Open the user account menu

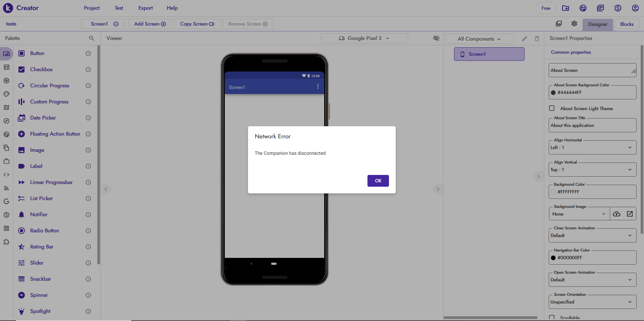pyautogui.click(x=635, y=8)
